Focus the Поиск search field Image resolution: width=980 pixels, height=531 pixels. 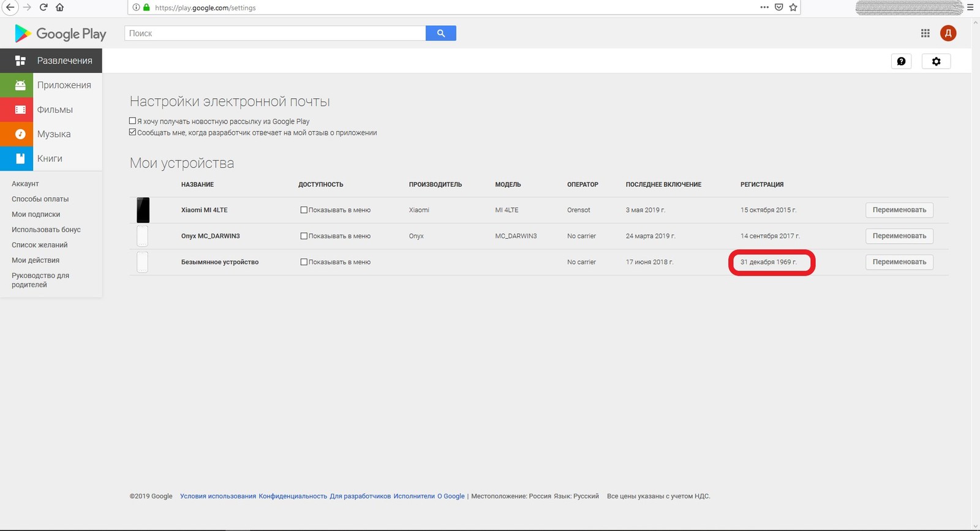click(275, 33)
